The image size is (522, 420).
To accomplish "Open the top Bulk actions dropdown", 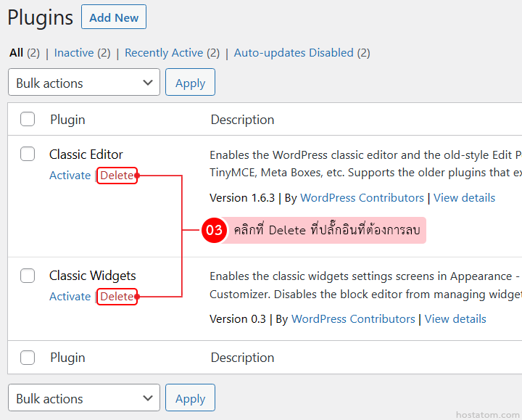I will 84,83.
